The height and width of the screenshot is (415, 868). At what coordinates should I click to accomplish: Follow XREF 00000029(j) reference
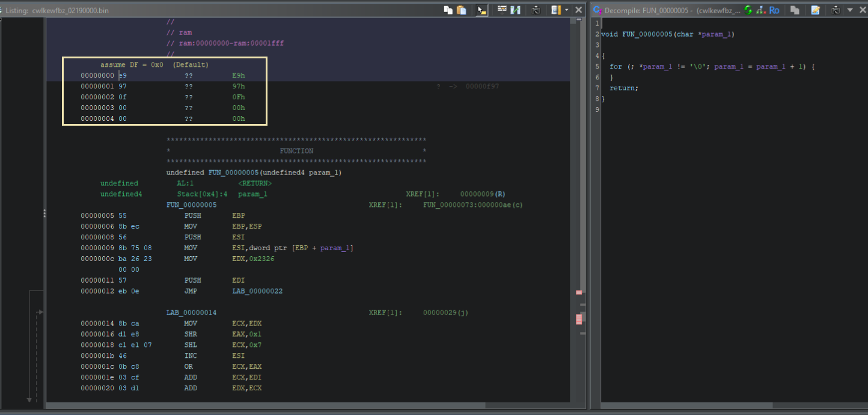click(445, 313)
